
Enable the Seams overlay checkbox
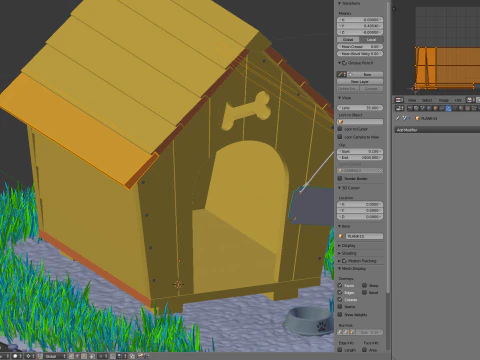340,306
